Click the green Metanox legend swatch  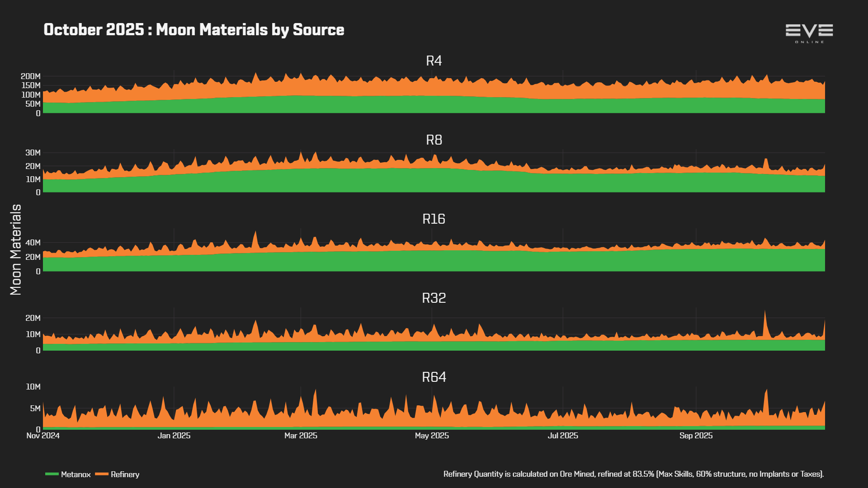[52, 474]
